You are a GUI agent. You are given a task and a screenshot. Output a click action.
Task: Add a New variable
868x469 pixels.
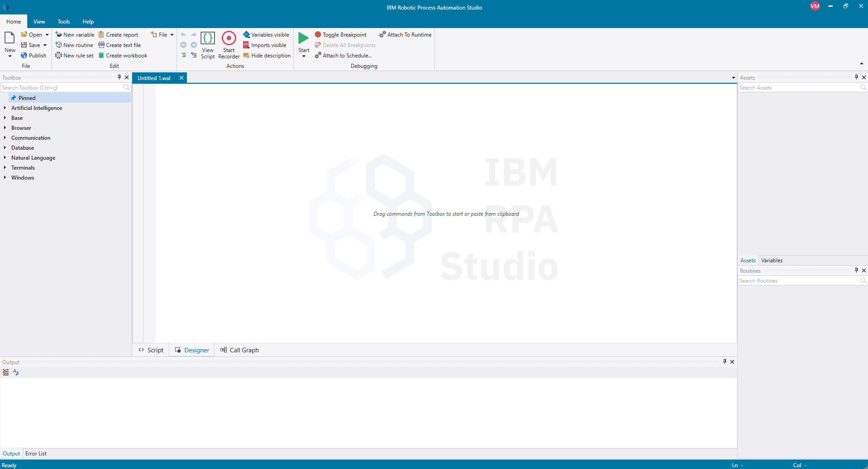tap(75, 35)
